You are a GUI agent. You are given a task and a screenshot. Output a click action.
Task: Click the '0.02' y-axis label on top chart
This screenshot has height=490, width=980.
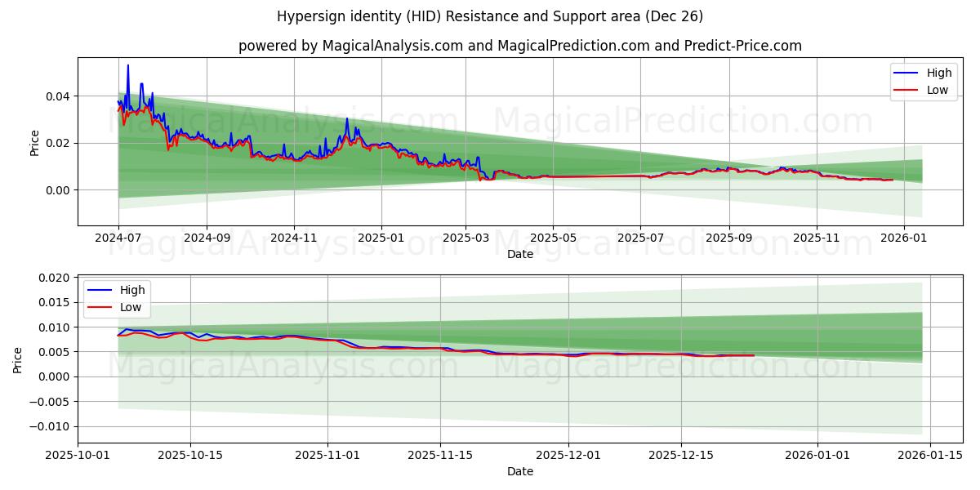coord(58,143)
